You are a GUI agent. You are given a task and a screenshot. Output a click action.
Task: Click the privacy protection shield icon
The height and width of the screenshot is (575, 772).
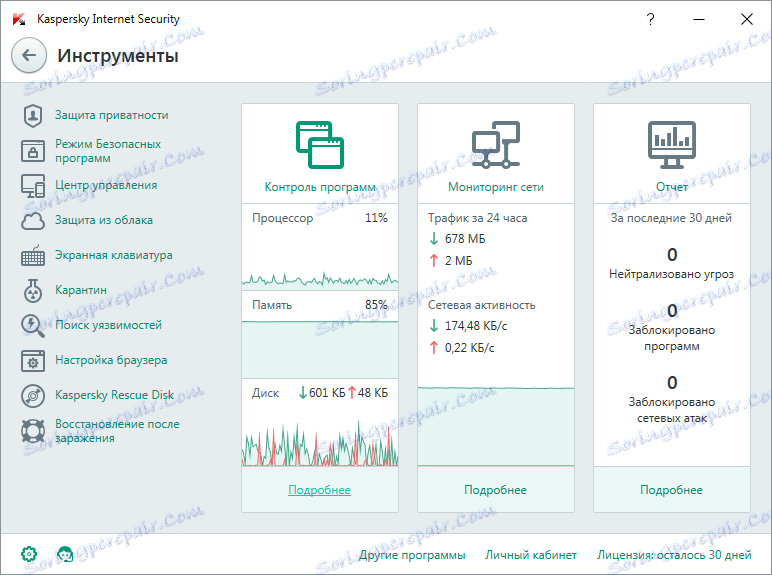point(33,116)
